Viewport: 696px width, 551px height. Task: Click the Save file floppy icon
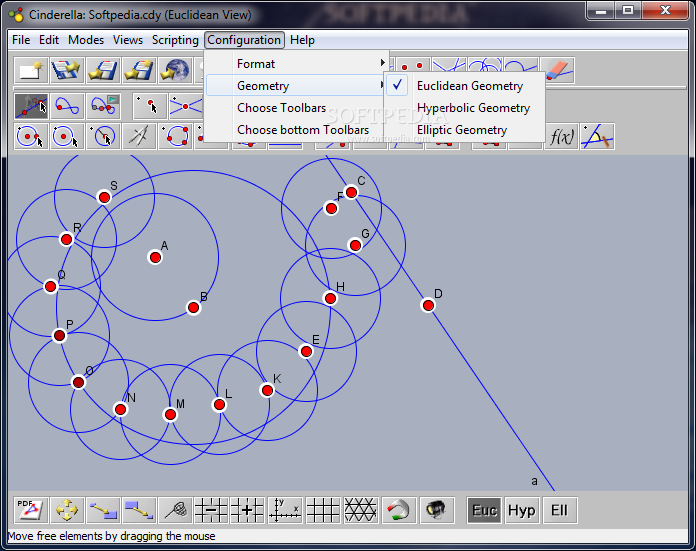(103, 70)
